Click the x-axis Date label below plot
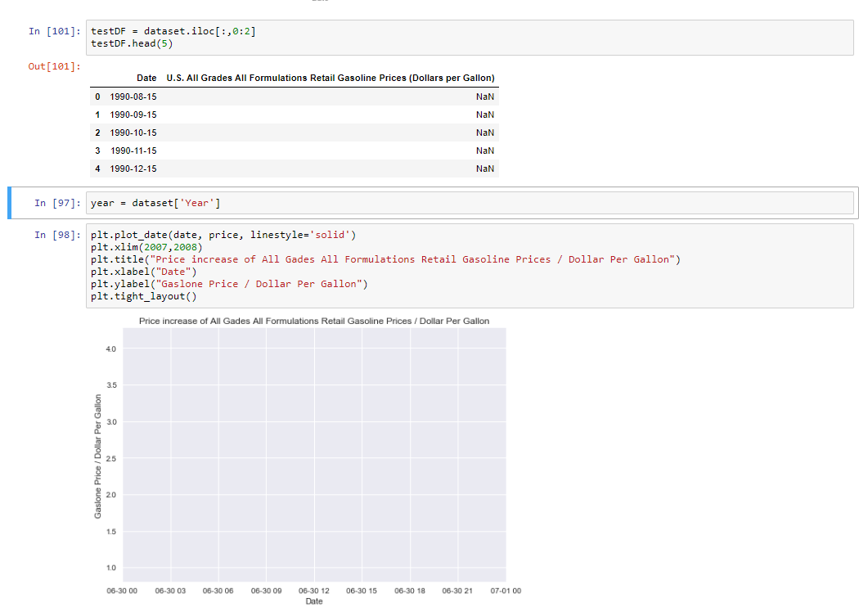The height and width of the screenshot is (616, 859). (x=314, y=601)
